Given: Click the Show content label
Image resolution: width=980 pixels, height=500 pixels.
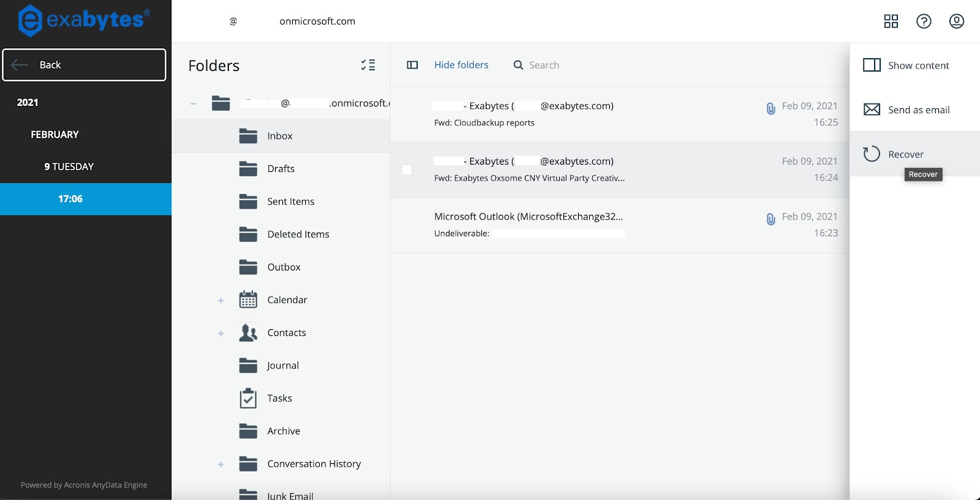Looking at the screenshot, I should [919, 65].
